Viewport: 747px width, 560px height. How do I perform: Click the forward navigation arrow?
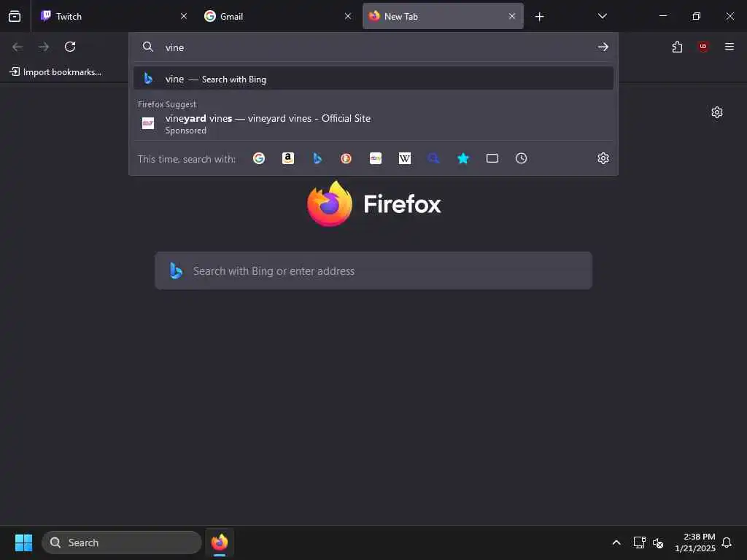coord(44,47)
